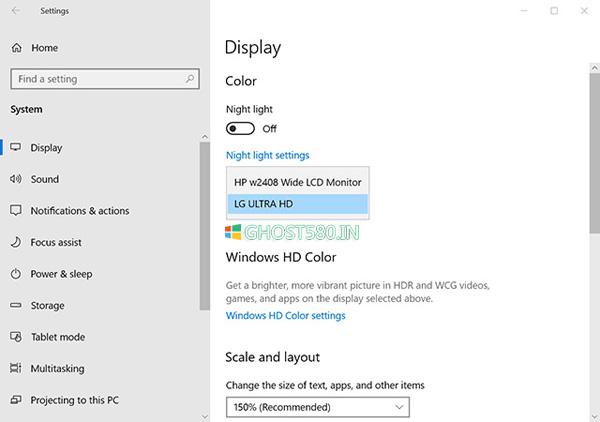Select Display in the sidebar
Viewport: 600px width, 422px height.
coord(46,148)
